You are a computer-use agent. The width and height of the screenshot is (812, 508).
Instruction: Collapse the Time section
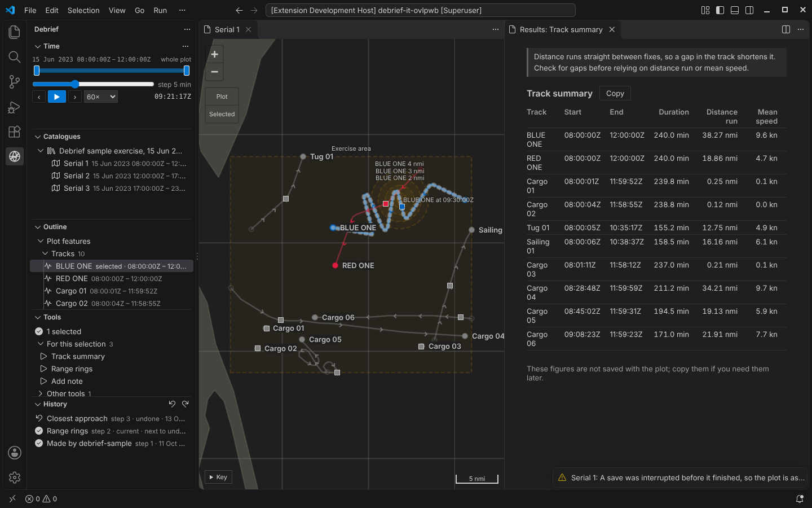pos(38,46)
